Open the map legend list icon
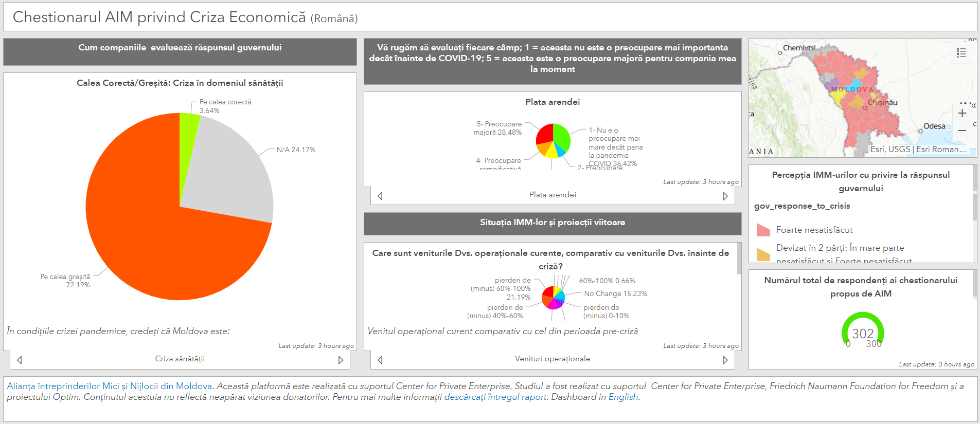 tap(961, 52)
